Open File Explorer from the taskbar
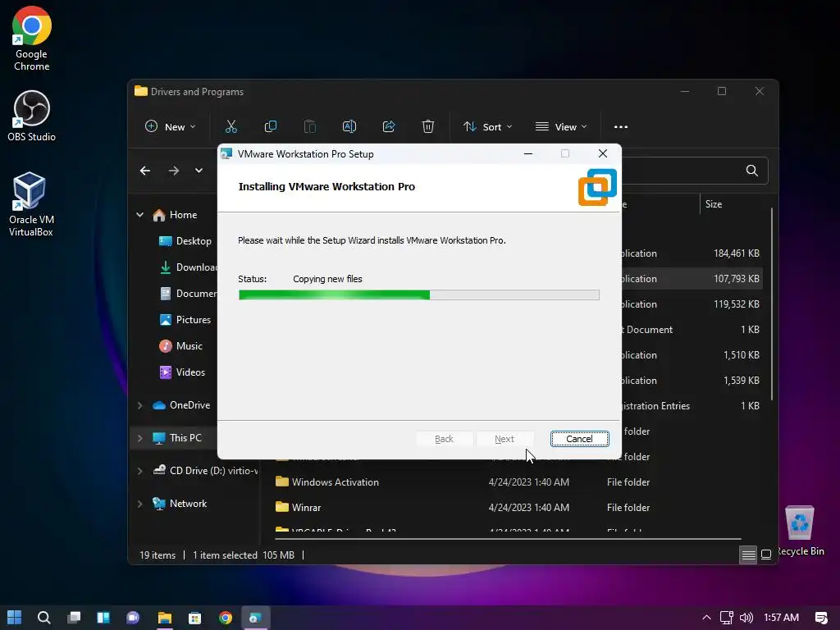This screenshot has height=630, width=840. coord(164,618)
